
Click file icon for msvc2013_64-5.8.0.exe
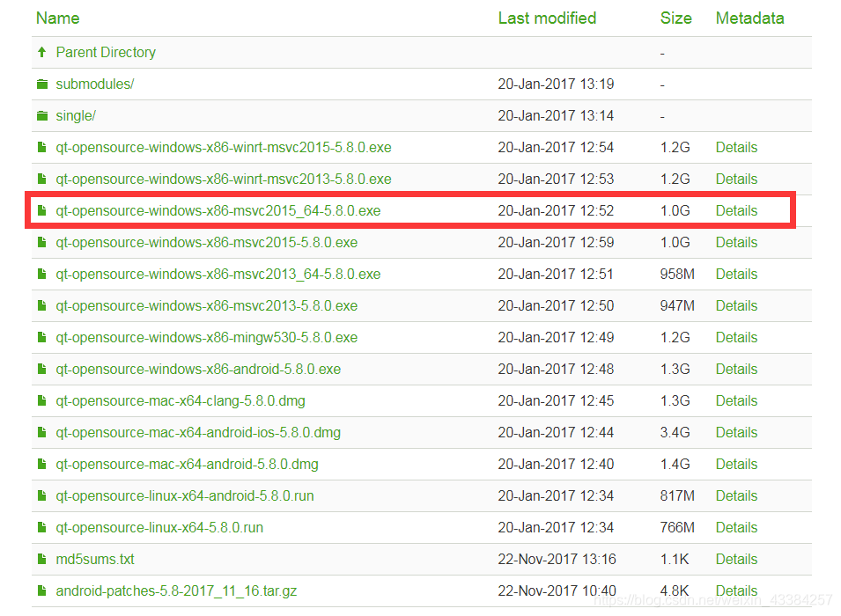(x=42, y=274)
